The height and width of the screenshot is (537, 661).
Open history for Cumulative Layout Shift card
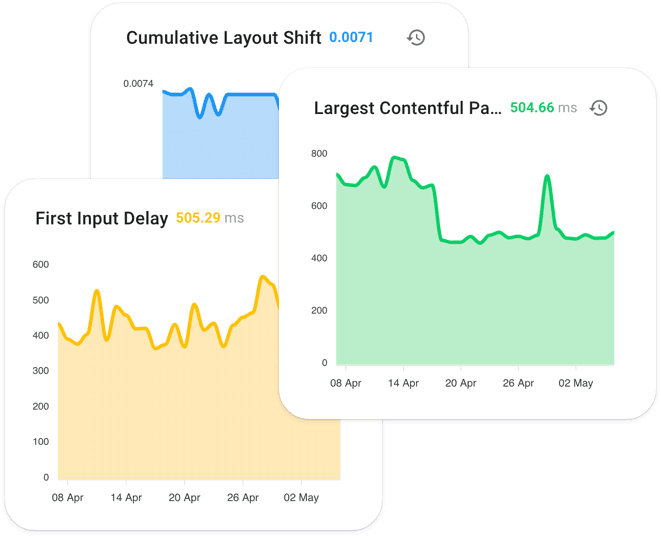(x=416, y=38)
